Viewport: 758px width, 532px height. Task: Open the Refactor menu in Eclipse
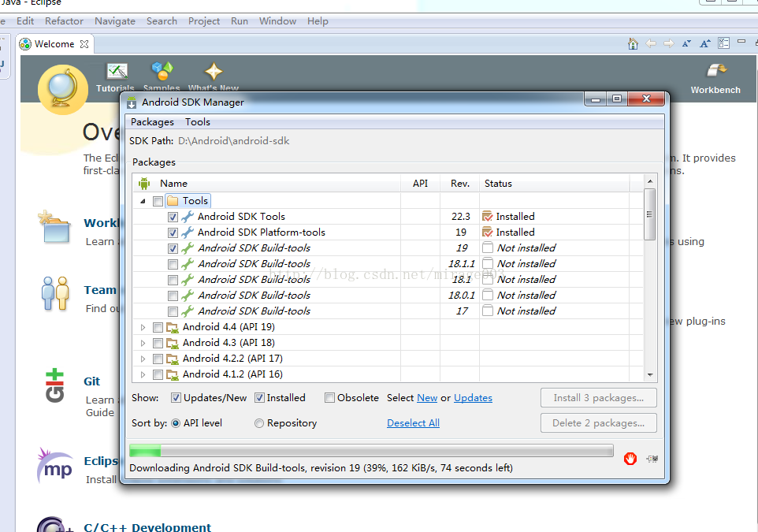point(65,21)
